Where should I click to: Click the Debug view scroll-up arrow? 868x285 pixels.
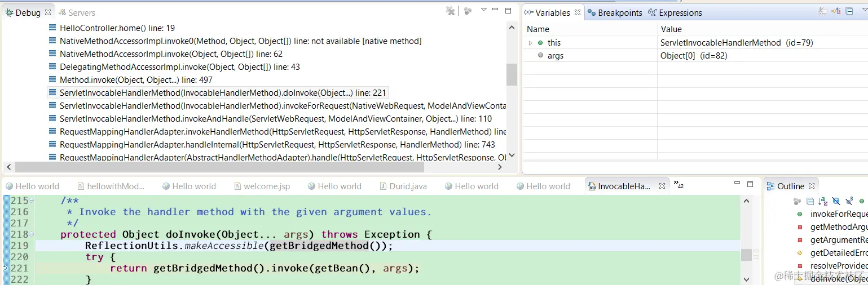[x=512, y=28]
